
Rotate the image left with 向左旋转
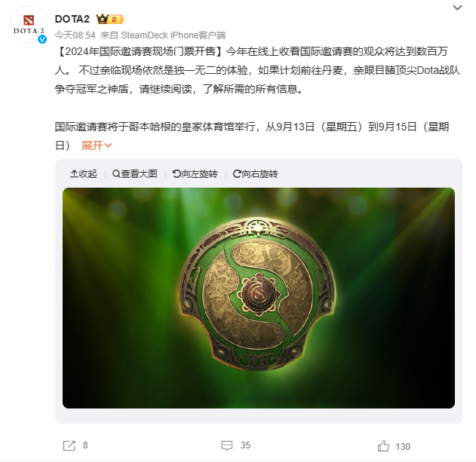click(195, 174)
